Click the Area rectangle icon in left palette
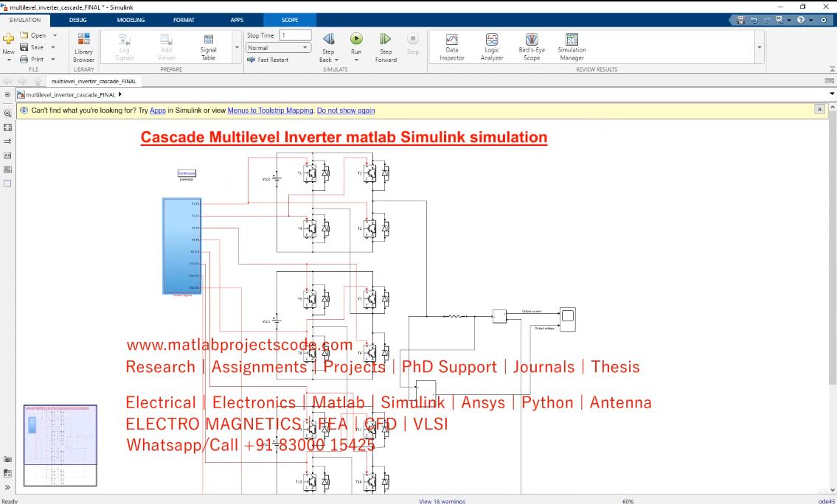Viewport: 837px width, 504px height. (7, 183)
